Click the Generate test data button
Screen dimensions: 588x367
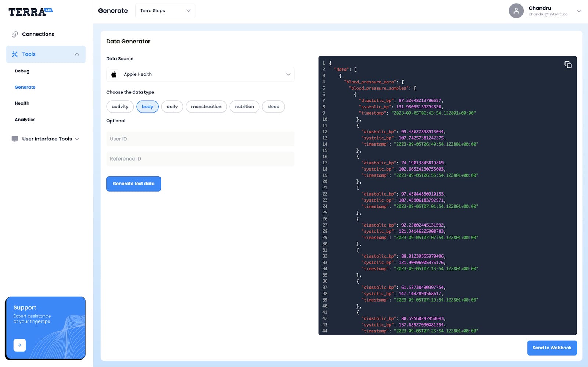(133, 183)
